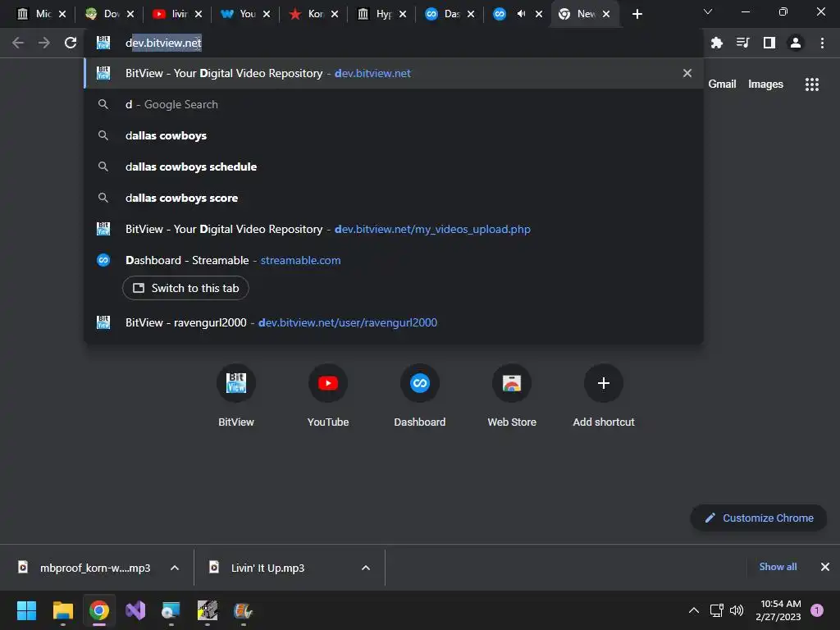The image size is (840, 630).
Task: Open the profile avatar menu
Action: coord(796,43)
